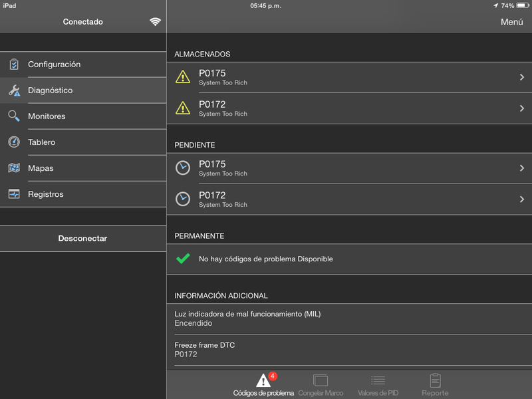
Task: Open the Menú button
Action: tap(511, 22)
